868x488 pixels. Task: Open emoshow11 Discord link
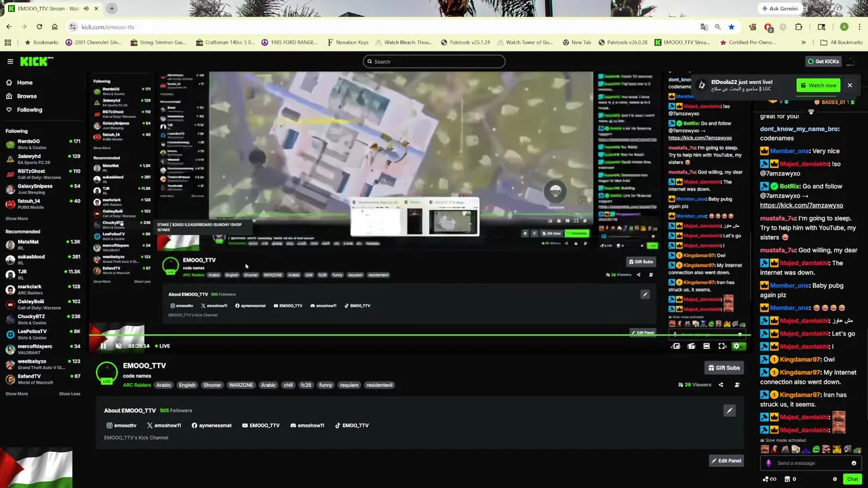(307, 425)
